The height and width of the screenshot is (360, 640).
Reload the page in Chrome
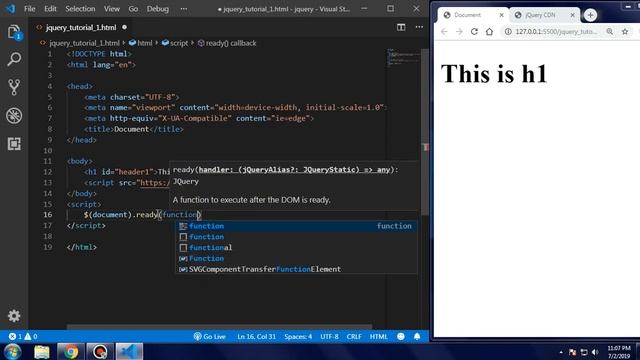[474, 31]
